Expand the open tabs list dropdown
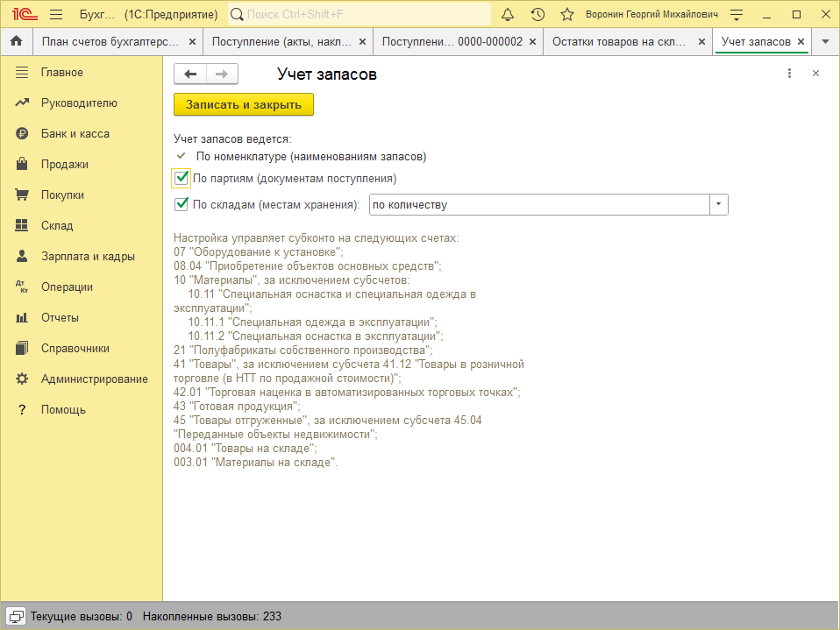Image resolution: width=840 pixels, height=630 pixels. tap(826, 42)
